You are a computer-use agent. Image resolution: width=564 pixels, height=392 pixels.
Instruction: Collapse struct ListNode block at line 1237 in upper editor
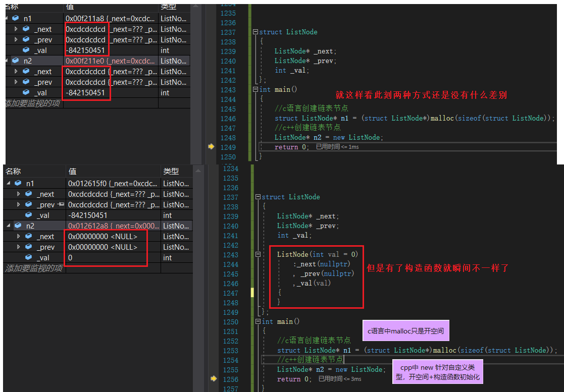[255, 32]
